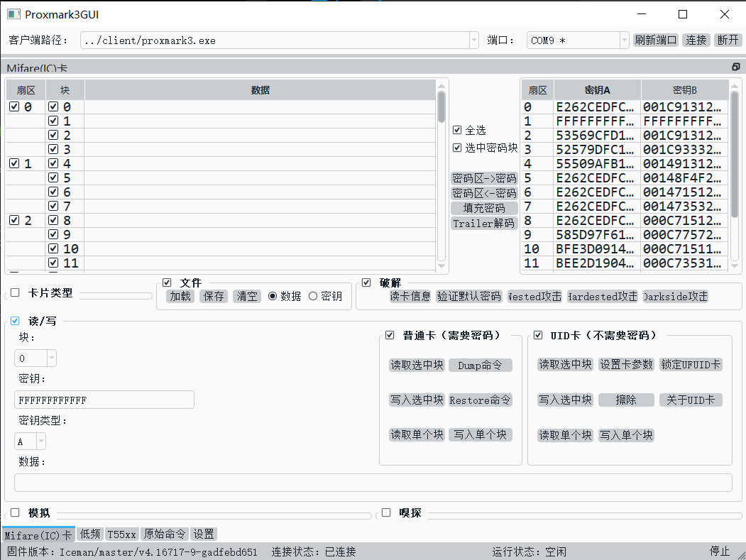Click the float icon on Mifare(IC)卡 panel
Screen dimensions: 746x560
(x=735, y=67)
